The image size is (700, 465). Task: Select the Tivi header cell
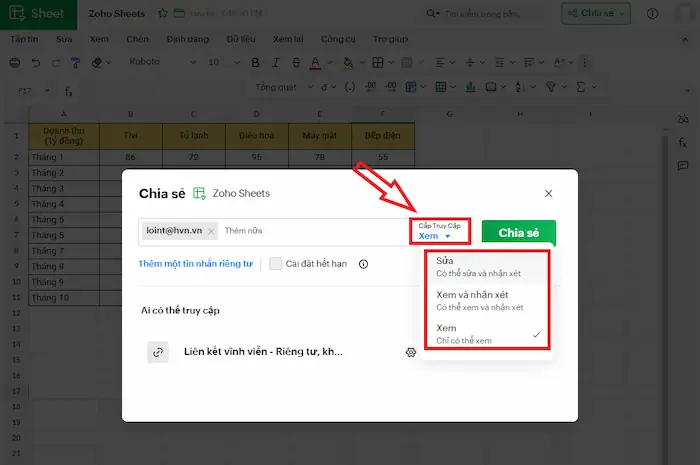coord(131,136)
